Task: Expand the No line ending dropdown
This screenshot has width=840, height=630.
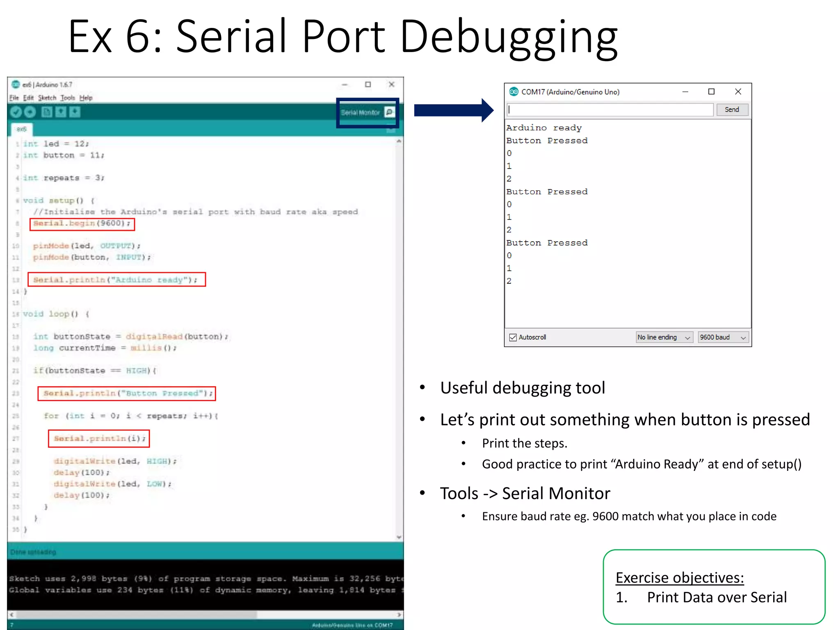Action: pyautogui.click(x=664, y=337)
